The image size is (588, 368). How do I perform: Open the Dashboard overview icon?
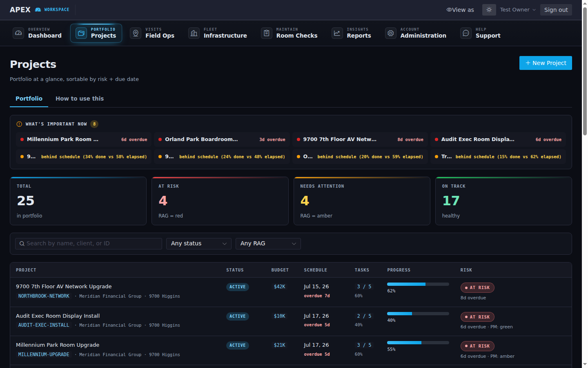18,33
